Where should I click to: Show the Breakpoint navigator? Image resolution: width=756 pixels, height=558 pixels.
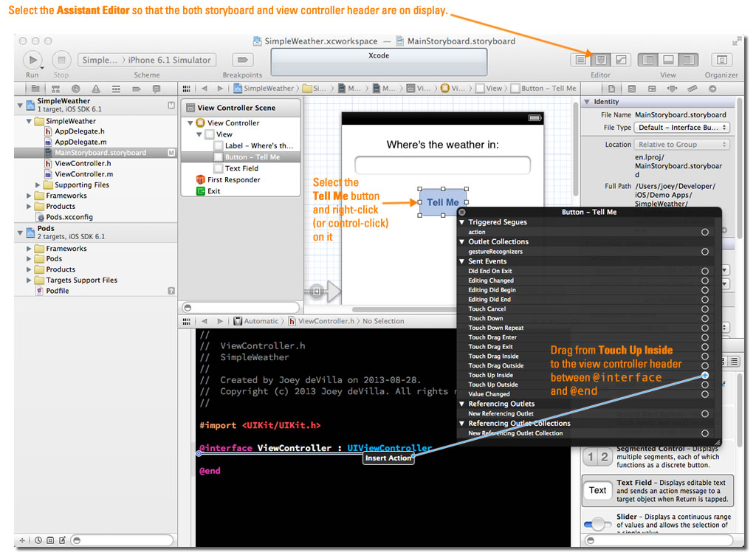137,89
